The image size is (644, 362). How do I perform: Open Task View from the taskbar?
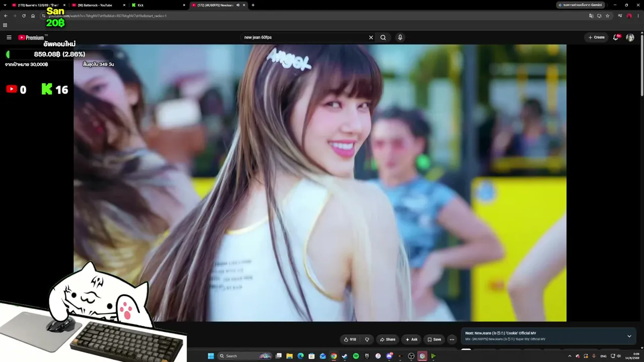(278, 356)
